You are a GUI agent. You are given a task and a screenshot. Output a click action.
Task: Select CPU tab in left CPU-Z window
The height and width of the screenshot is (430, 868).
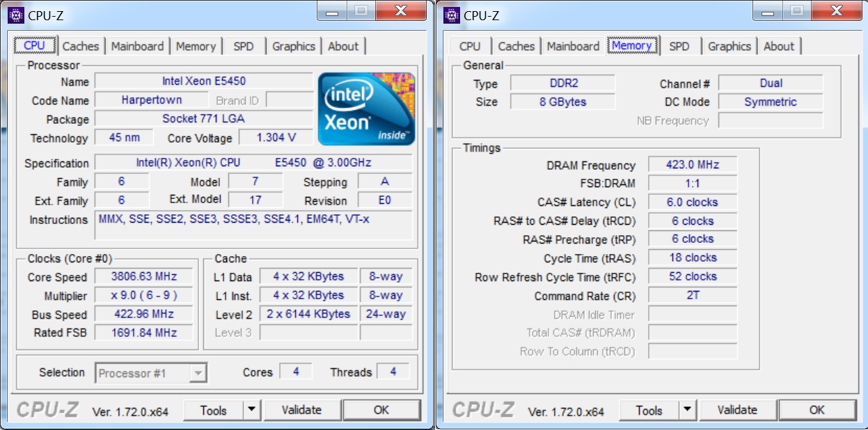pyautogui.click(x=34, y=45)
